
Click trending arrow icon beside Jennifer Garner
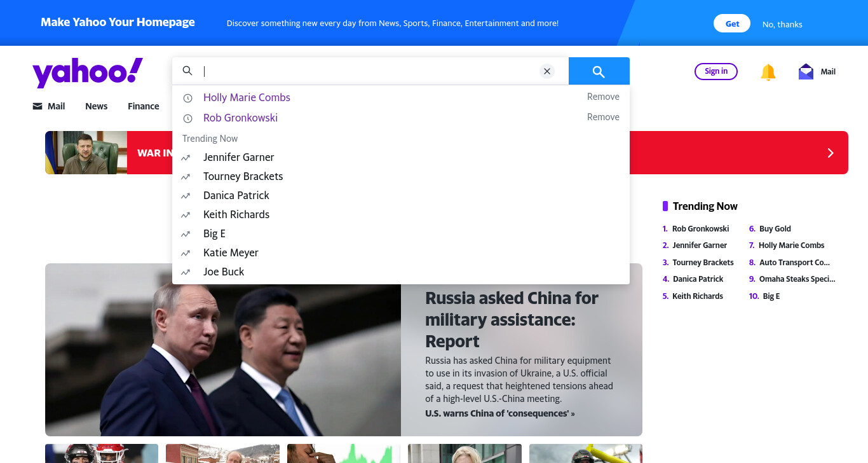click(186, 158)
